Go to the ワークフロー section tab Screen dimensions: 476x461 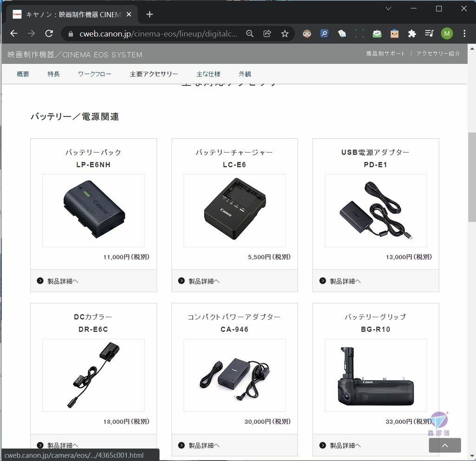click(95, 74)
